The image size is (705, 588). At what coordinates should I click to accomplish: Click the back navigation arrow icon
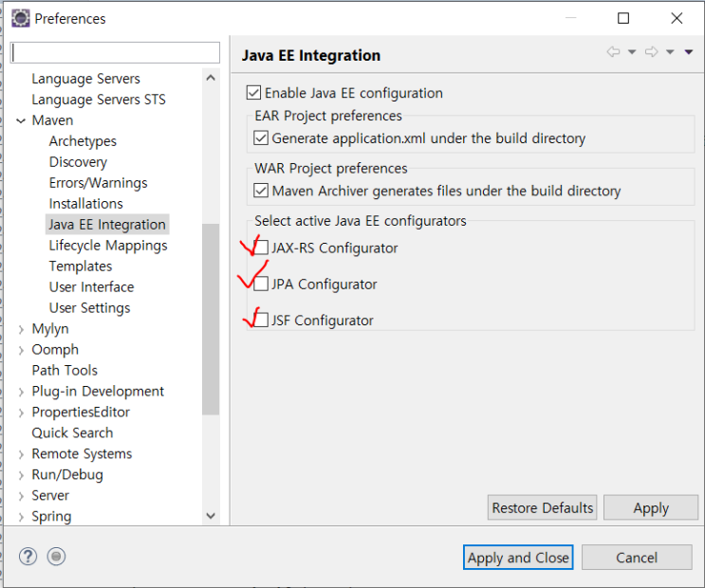[613, 52]
